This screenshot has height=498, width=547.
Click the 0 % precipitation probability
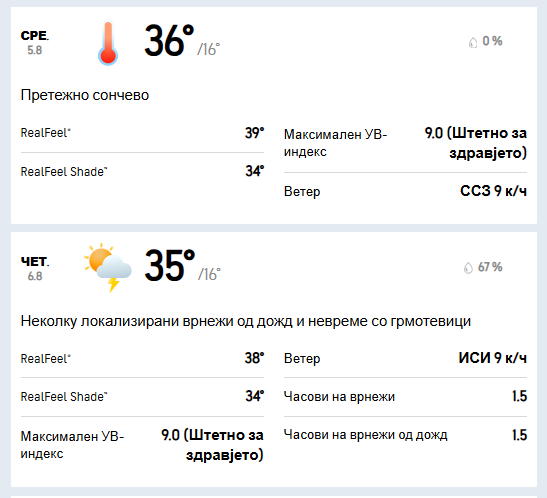492,41
